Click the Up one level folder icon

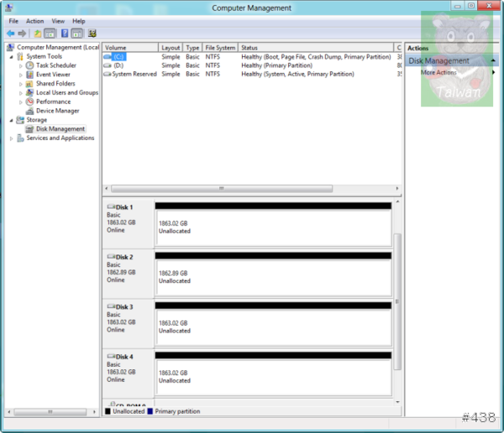38,34
